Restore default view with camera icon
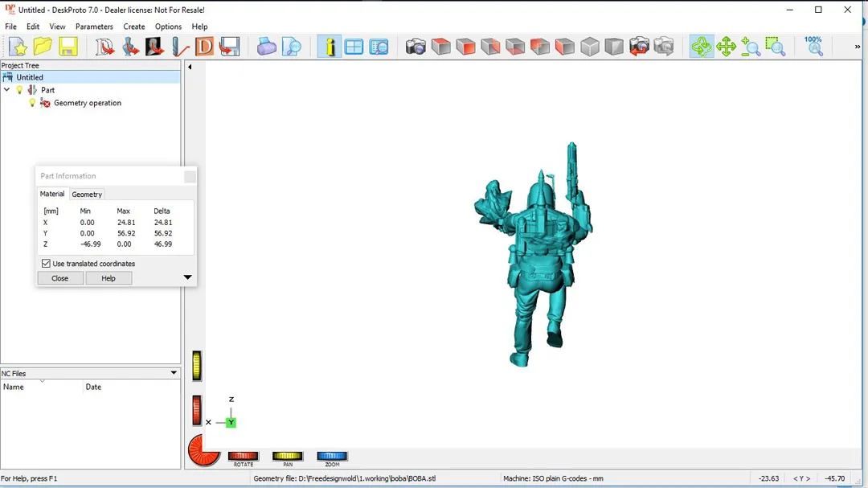Screen dimensions: 868x488 tap(416, 47)
